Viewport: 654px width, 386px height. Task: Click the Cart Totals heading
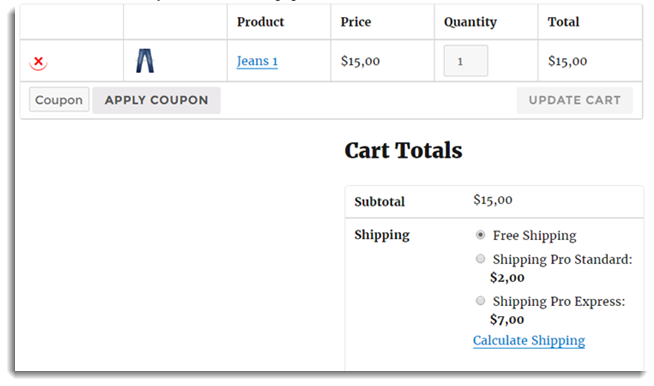tap(403, 151)
